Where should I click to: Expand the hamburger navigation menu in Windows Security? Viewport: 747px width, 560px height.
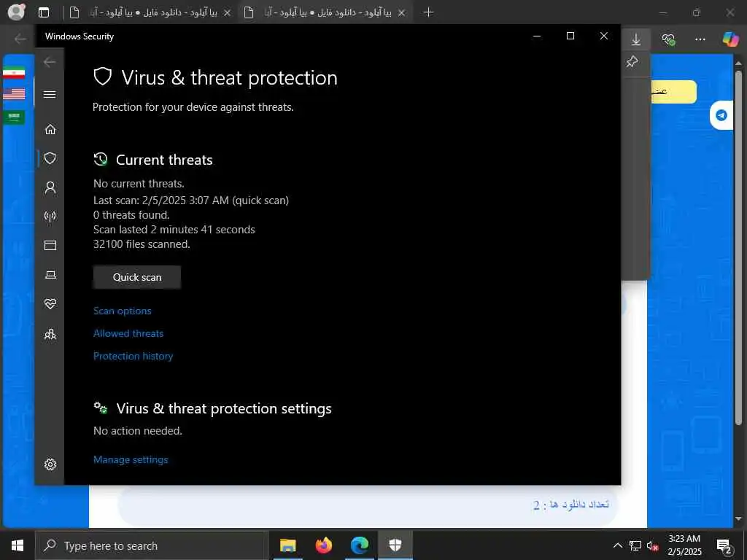click(50, 94)
